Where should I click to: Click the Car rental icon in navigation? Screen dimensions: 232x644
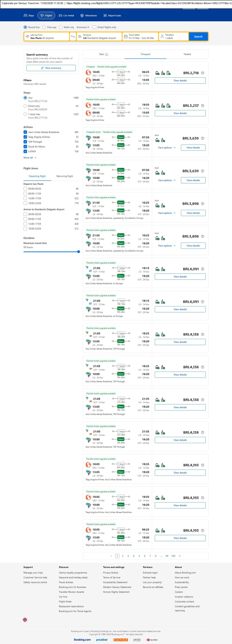[61, 15]
